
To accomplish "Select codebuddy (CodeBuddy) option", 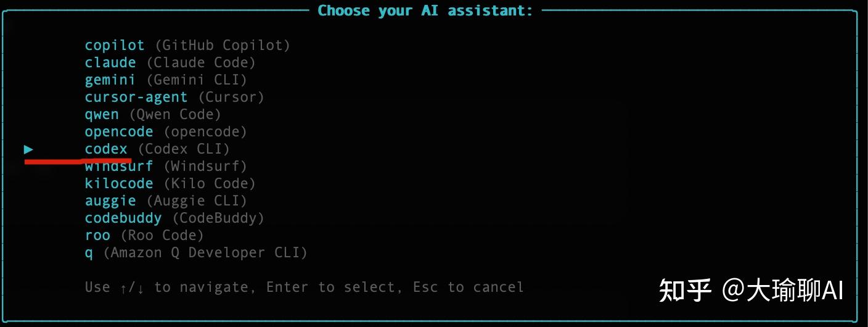I will [x=123, y=218].
